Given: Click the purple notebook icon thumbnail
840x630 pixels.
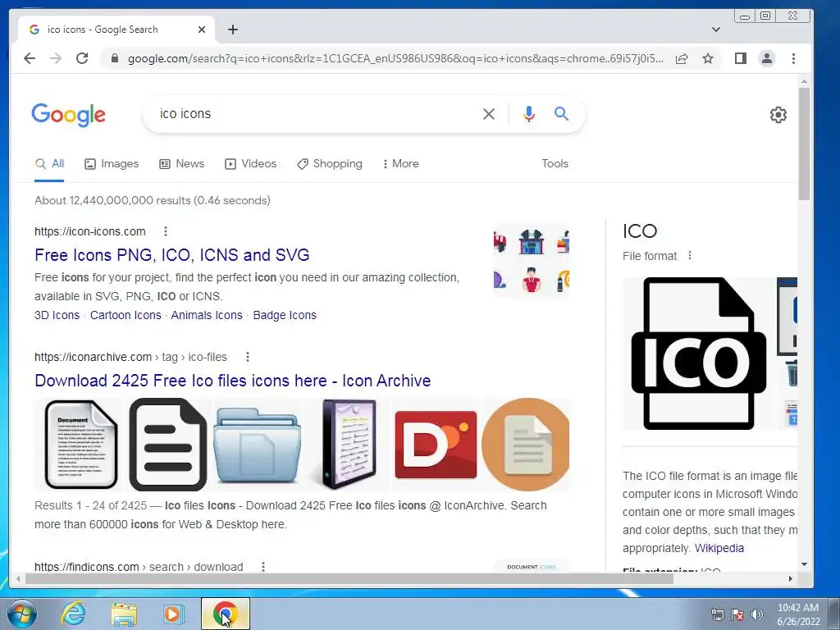Looking at the screenshot, I should pos(348,444).
